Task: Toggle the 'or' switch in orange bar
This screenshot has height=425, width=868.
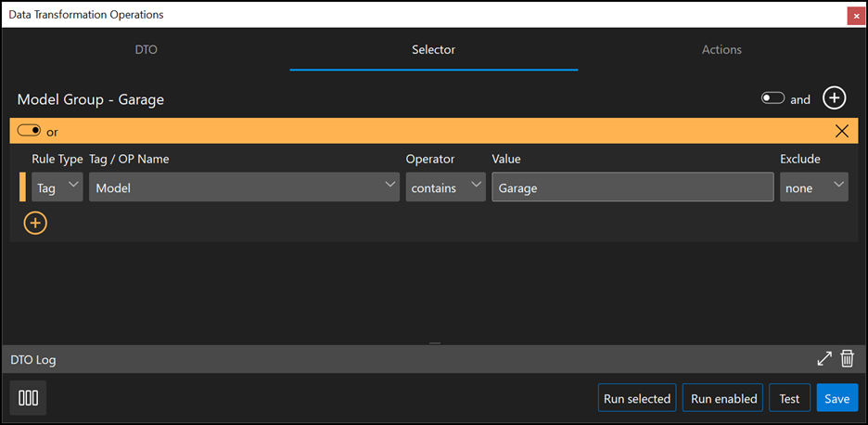Action: coord(30,131)
